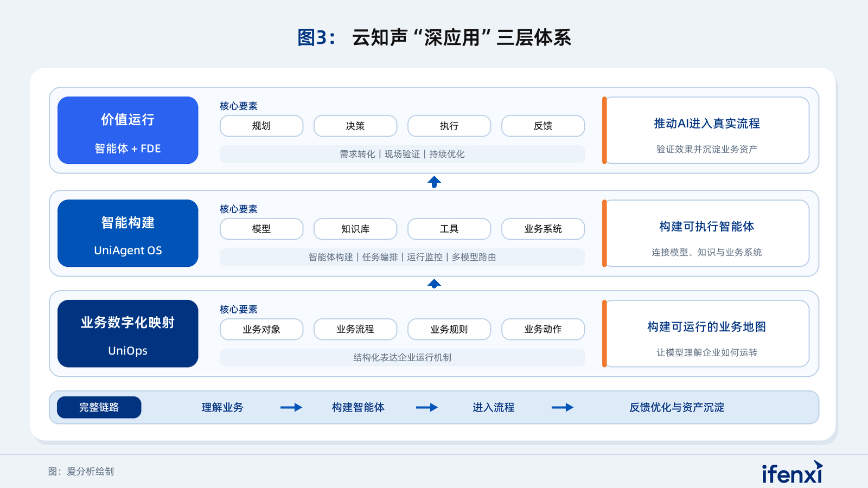Click the ifenxi logo

pyautogui.click(x=792, y=473)
